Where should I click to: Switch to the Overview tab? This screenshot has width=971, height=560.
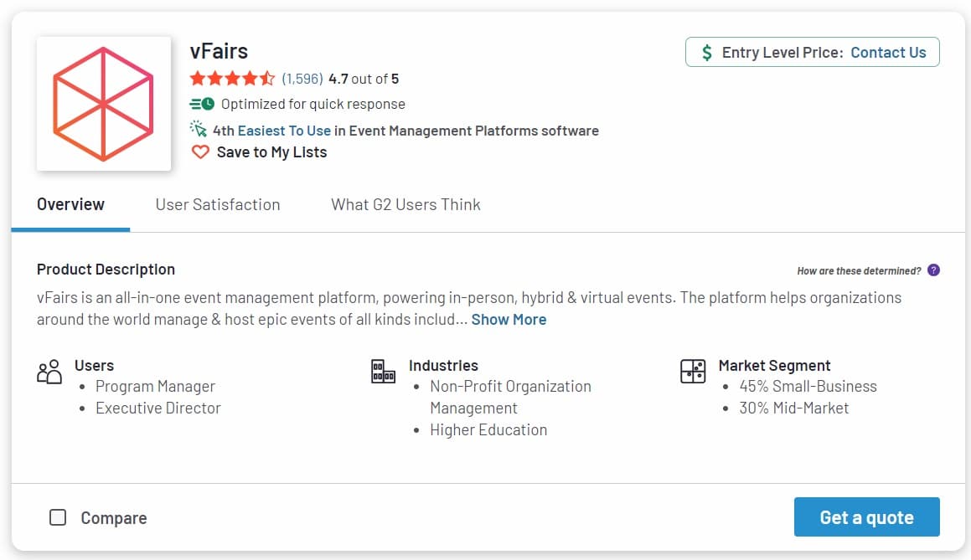point(70,204)
